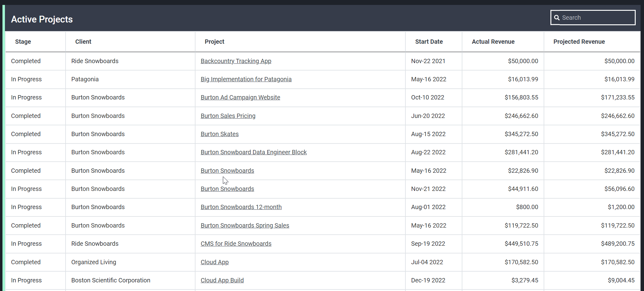The image size is (644, 291).
Task: Open CMS for Ride Snowboards project
Action: point(236,244)
